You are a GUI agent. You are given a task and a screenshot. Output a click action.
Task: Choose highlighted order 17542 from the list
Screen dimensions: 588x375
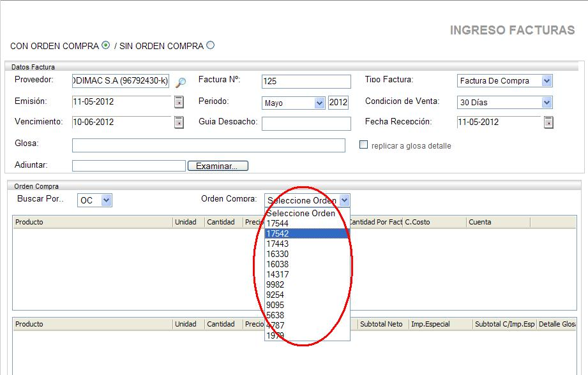pyautogui.click(x=307, y=233)
